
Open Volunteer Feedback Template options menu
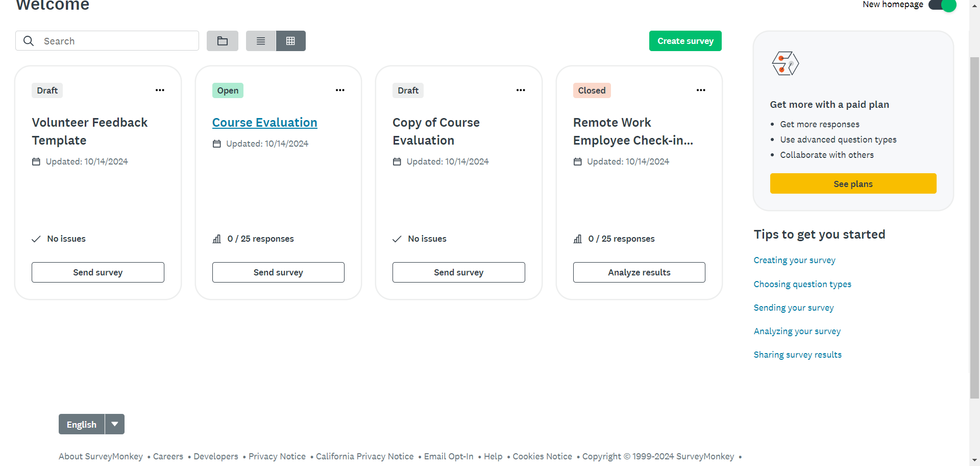click(x=160, y=90)
